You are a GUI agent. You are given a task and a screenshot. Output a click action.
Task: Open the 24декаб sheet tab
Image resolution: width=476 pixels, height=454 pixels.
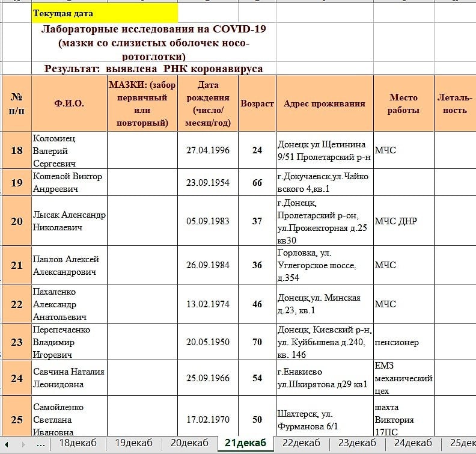pos(413,444)
